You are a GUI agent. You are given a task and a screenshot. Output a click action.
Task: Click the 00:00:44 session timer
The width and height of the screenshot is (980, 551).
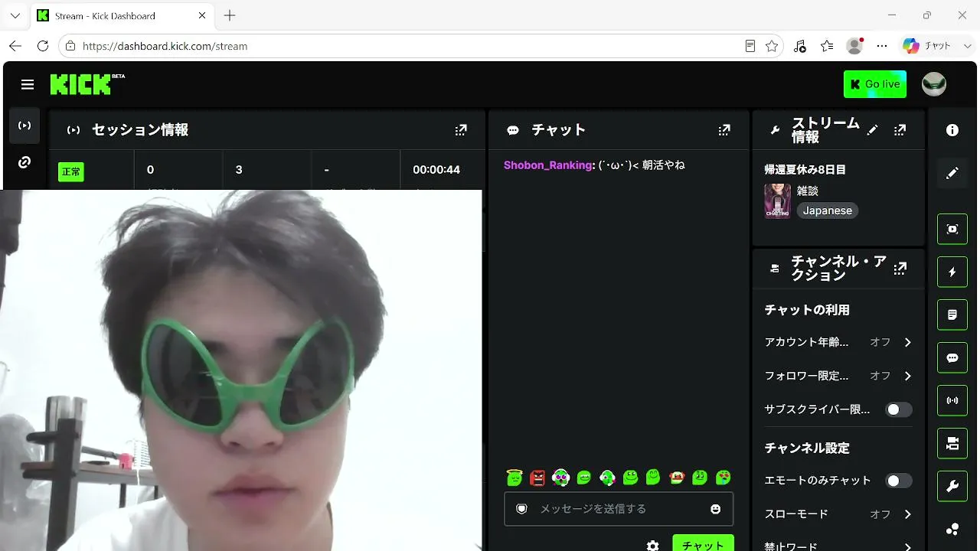[x=436, y=170]
